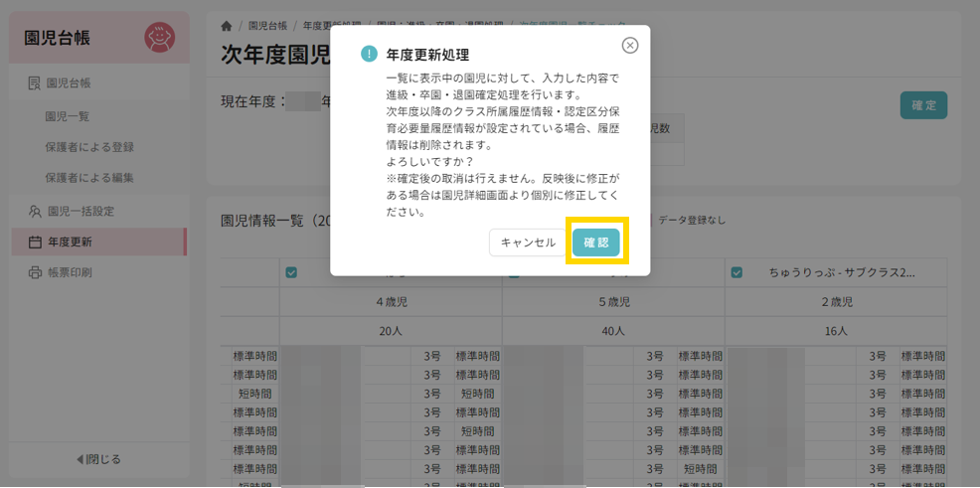Click the exclamation info icon in the dialog
Image resolution: width=980 pixels, height=488 pixels.
point(370,55)
